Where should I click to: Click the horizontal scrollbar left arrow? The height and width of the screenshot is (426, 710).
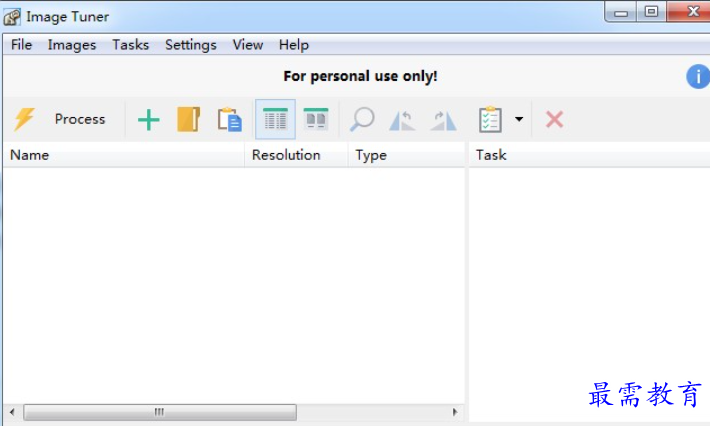coord(12,412)
